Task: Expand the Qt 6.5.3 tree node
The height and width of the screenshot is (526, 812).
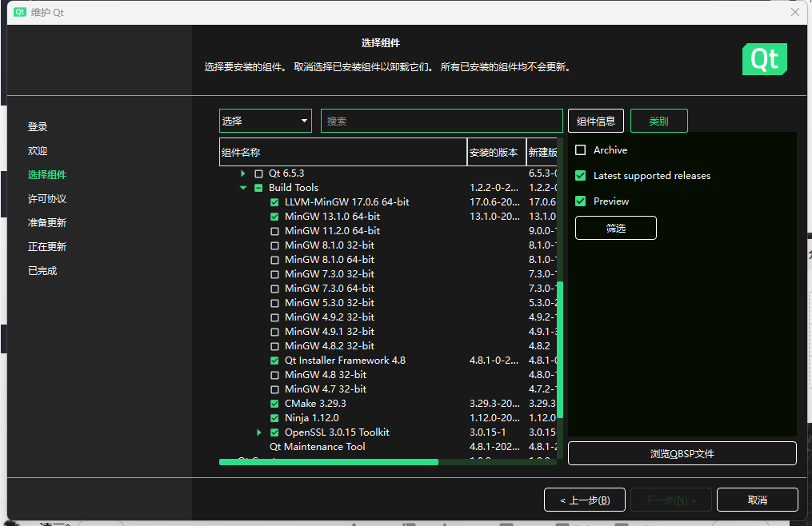Action: point(243,173)
